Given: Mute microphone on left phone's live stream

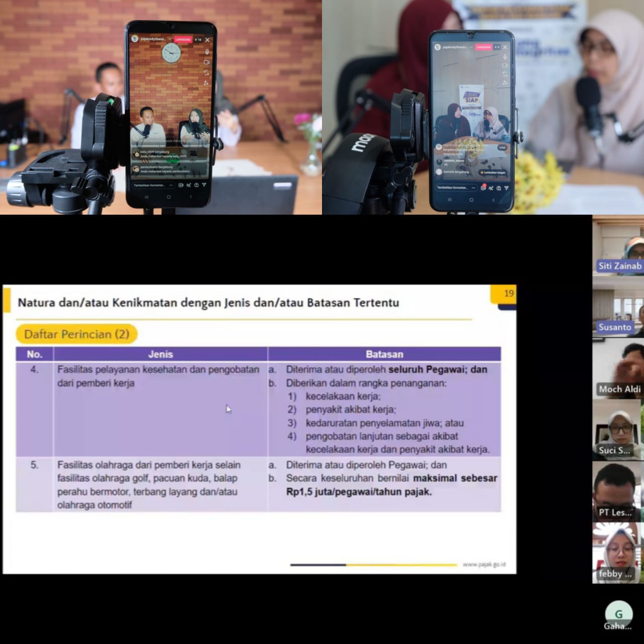Looking at the screenshot, I should coord(207,52).
